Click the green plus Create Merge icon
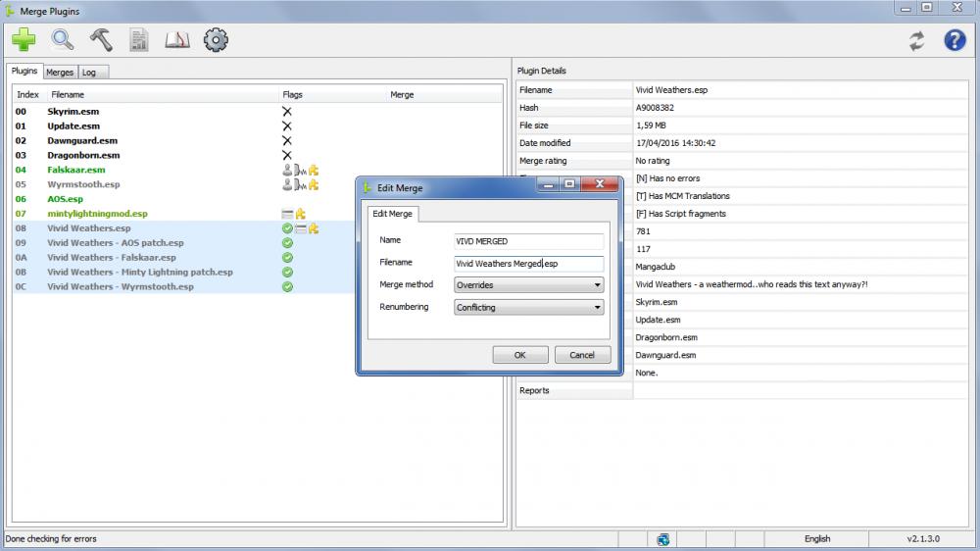 24,40
